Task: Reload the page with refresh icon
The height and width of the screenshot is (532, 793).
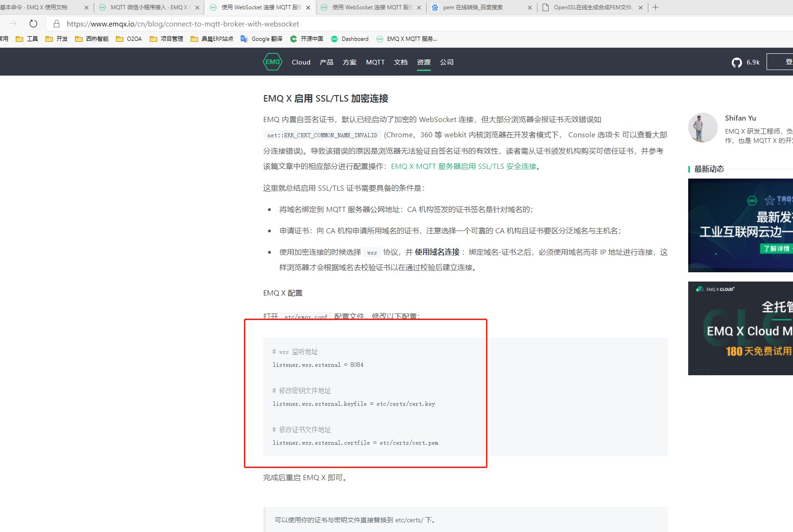Action: (x=33, y=24)
